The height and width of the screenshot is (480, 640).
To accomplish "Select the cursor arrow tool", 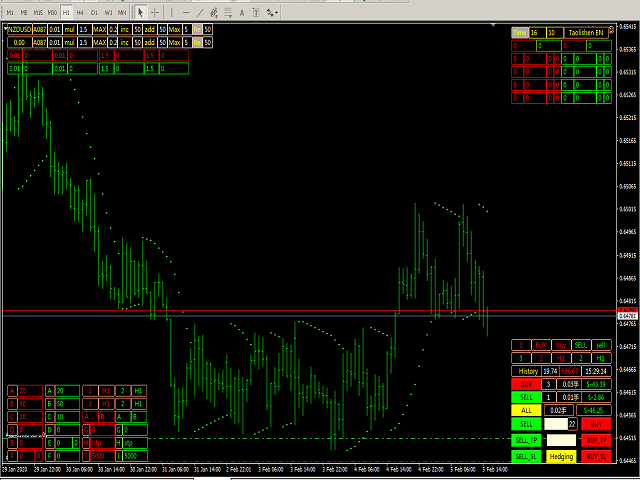I will point(140,12).
